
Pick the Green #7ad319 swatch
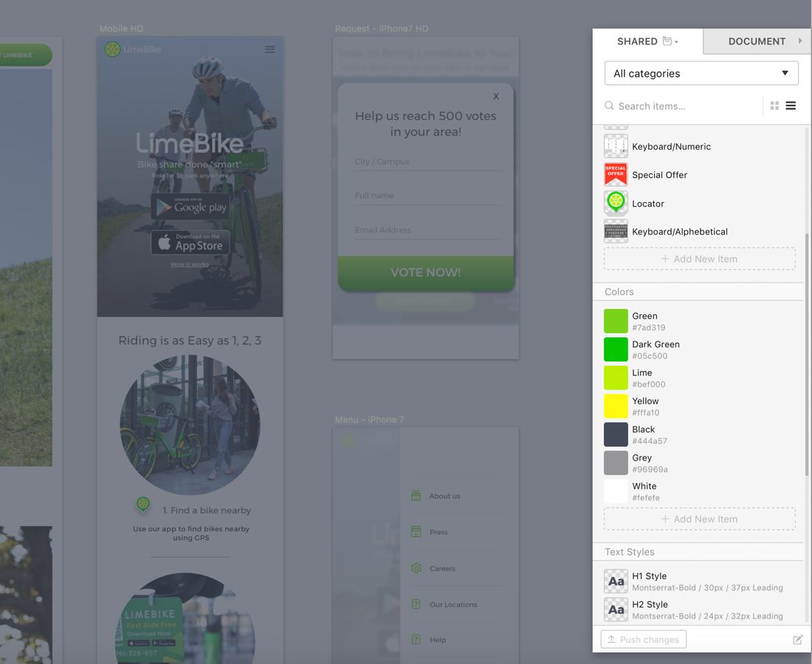click(616, 322)
